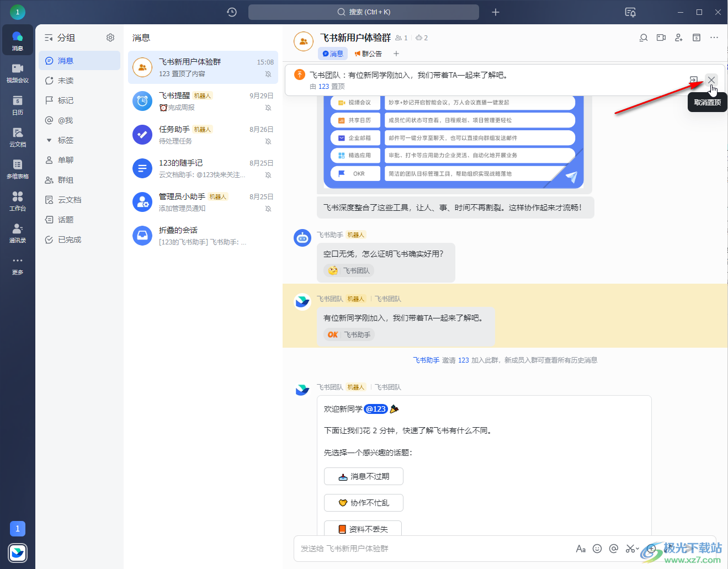Click the @123 mention in the welcome message

pyautogui.click(x=376, y=409)
